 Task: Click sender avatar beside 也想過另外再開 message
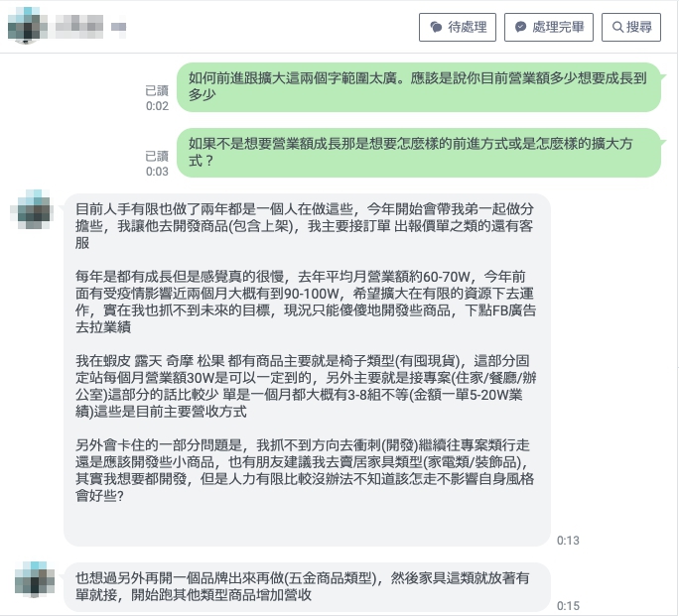click(x=35, y=579)
